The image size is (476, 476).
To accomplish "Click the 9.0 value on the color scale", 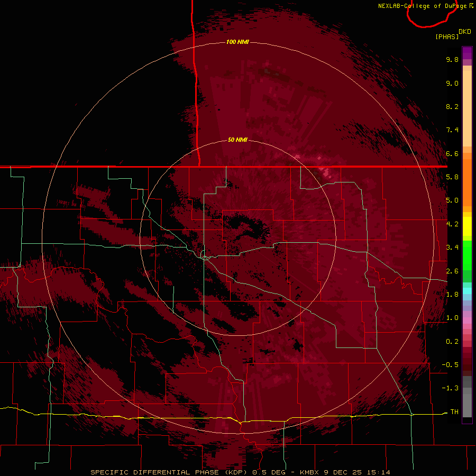I will (452, 83).
